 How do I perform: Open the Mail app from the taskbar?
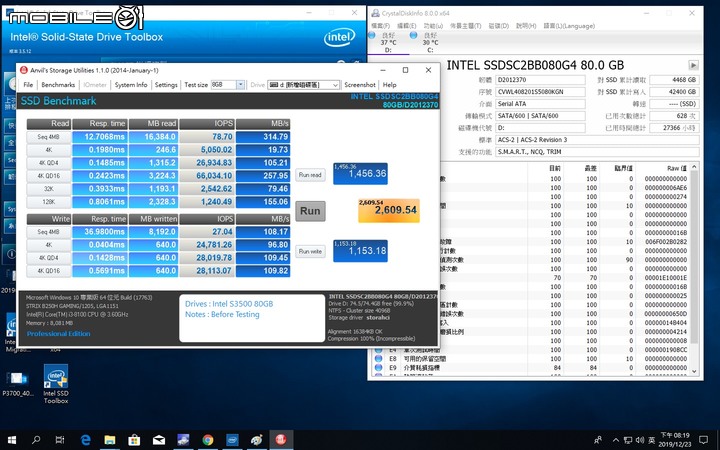159,440
